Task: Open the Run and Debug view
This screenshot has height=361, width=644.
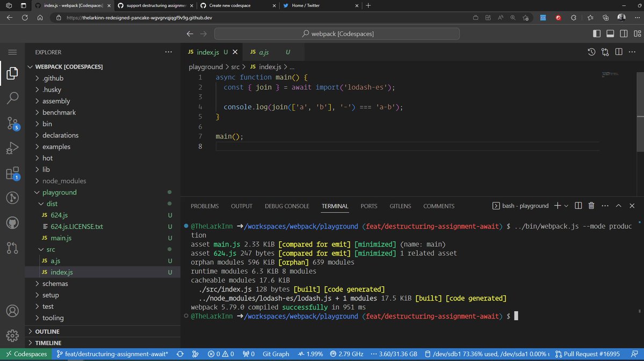Action: click(12, 148)
